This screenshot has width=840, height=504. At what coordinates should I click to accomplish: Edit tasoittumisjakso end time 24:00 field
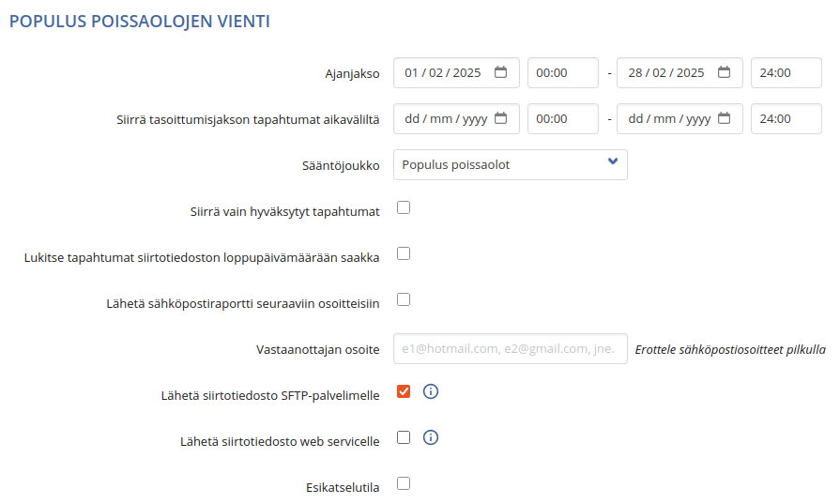(786, 119)
